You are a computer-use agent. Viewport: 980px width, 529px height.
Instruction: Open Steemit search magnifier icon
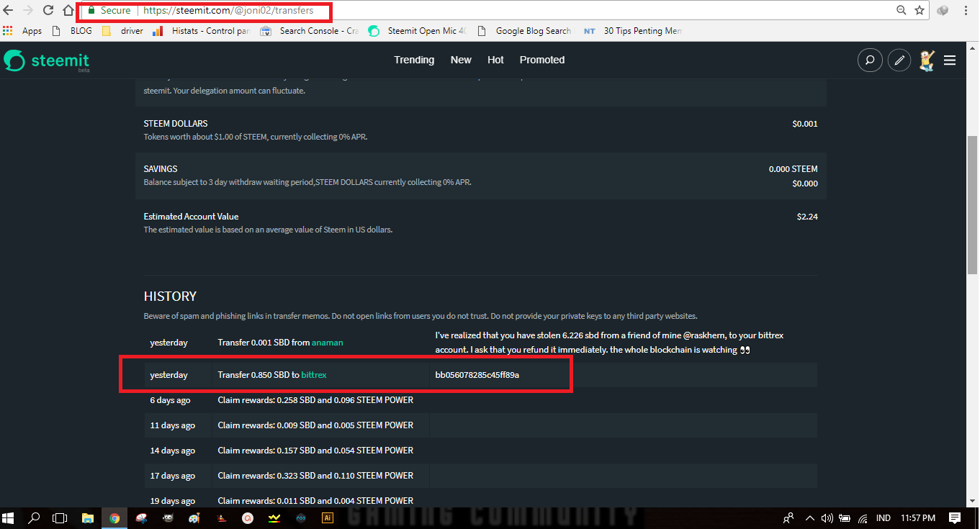pyautogui.click(x=870, y=60)
